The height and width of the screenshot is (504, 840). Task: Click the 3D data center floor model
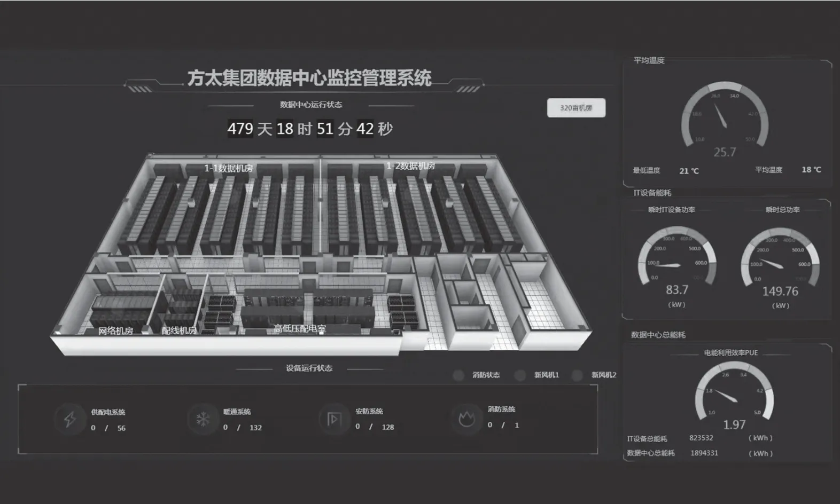(x=321, y=254)
